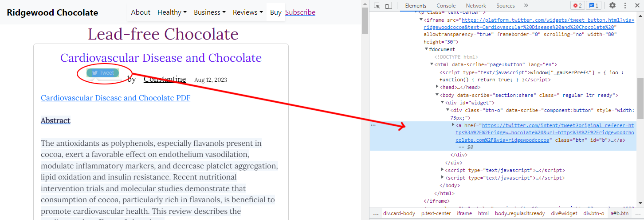Collapse the div class btn-o node
Image resolution: width=644 pixels, height=220 pixels.
click(448, 110)
